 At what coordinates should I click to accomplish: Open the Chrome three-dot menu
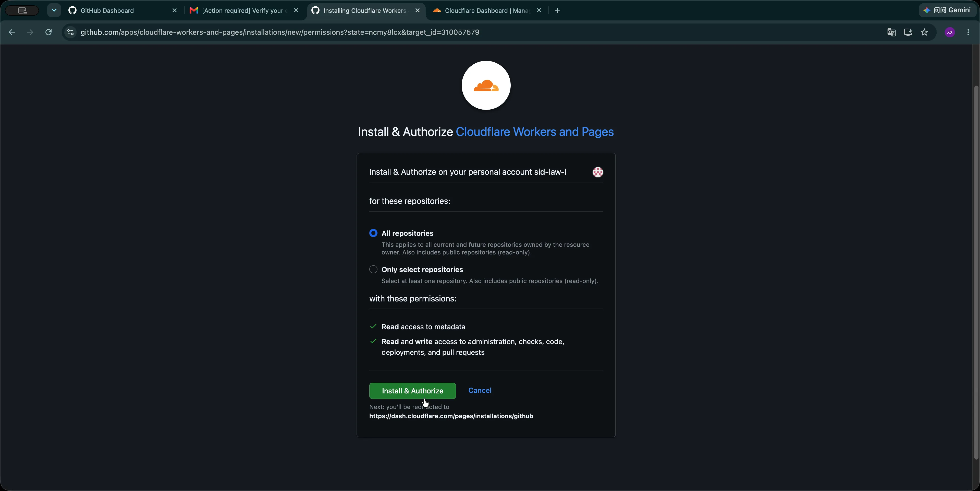pos(968,32)
